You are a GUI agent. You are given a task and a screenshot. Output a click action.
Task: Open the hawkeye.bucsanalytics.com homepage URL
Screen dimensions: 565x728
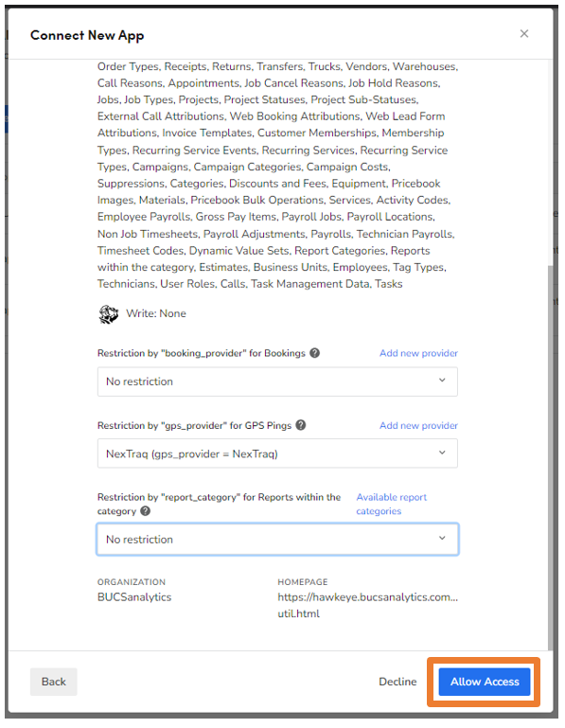click(367, 605)
